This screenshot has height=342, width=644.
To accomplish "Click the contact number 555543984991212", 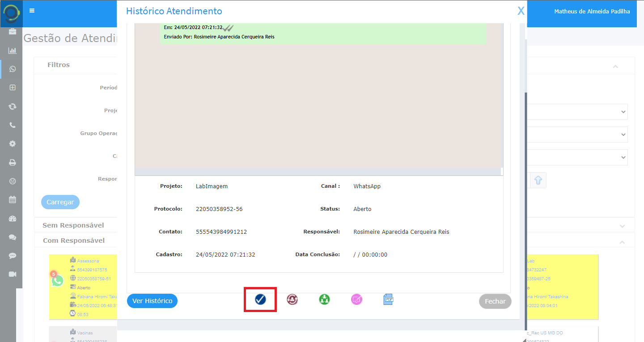I will [221, 232].
